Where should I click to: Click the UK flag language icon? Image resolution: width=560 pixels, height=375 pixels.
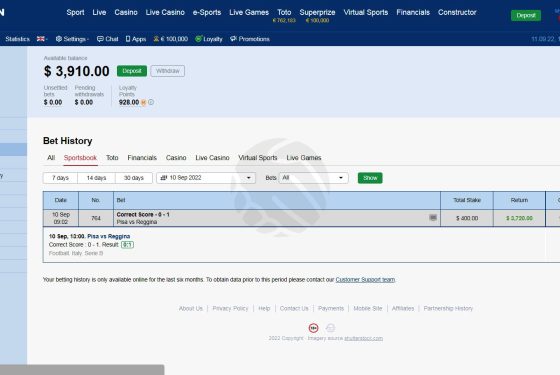click(x=40, y=39)
